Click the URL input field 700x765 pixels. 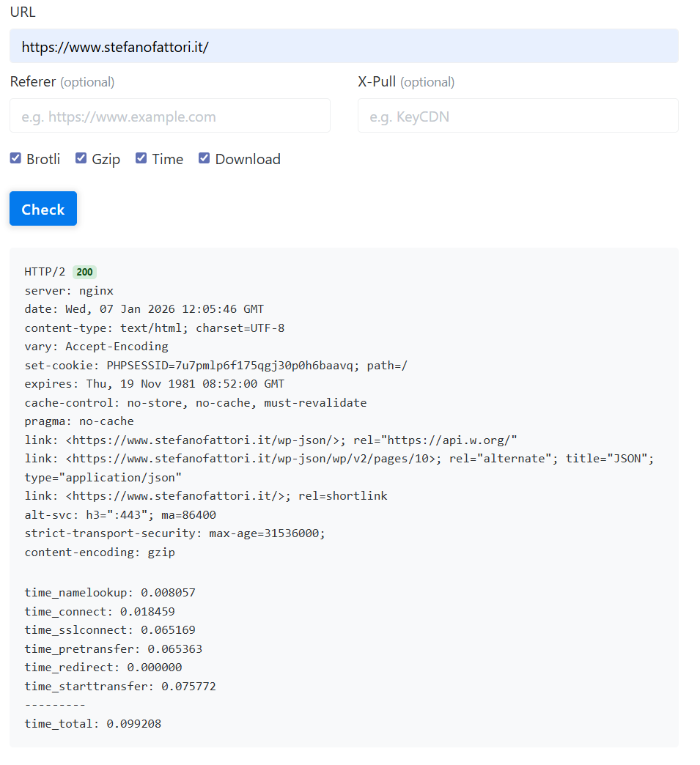pos(343,46)
